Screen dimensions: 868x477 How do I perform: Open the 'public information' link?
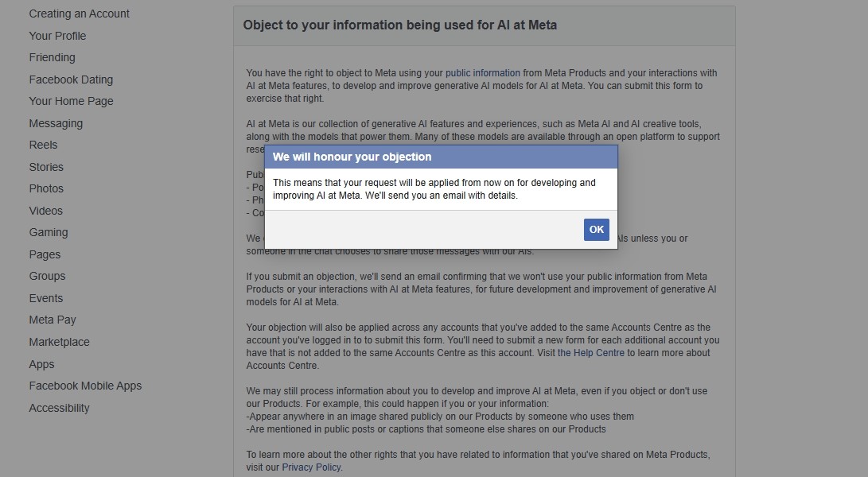tap(483, 73)
